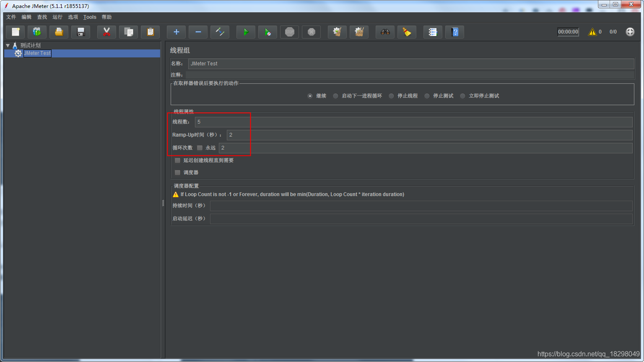Select the 测试计划 tree item

click(30, 45)
